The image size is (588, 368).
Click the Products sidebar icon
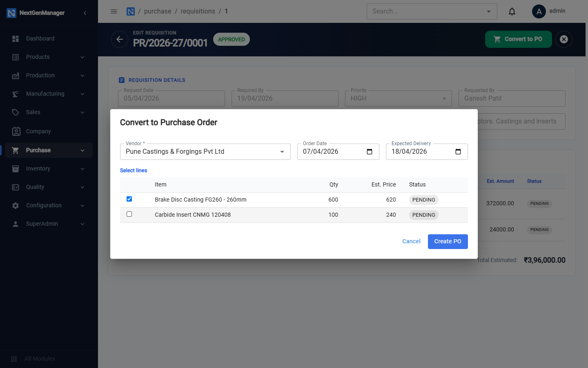[16, 57]
